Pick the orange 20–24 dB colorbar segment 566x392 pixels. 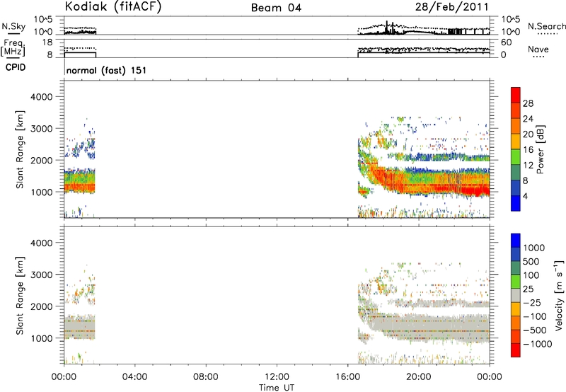(x=516, y=126)
